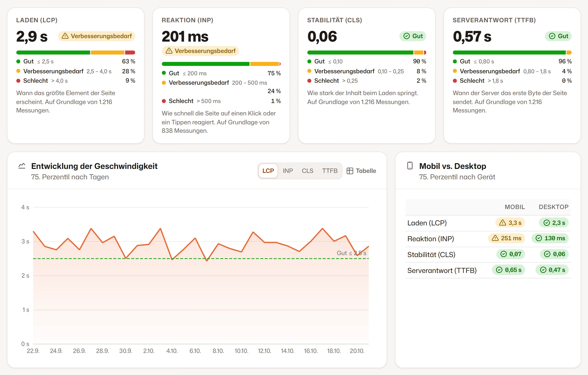Click the DESKTOP column header
Screen dimensions: 588x375
(x=554, y=207)
